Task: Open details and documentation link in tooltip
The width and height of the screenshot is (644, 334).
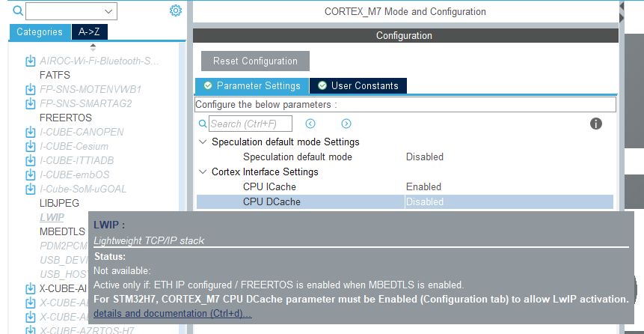Action: tap(173, 314)
